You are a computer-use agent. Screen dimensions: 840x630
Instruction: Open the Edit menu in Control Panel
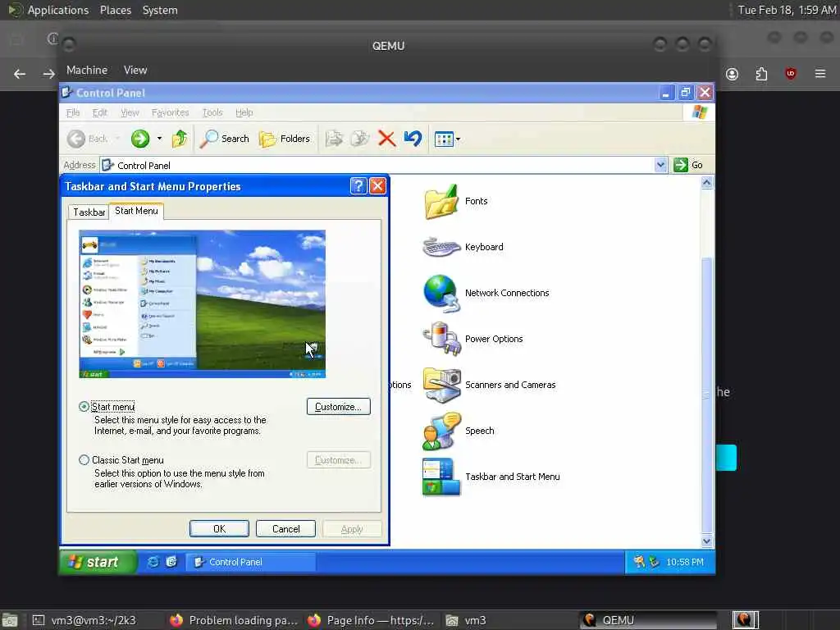click(99, 112)
